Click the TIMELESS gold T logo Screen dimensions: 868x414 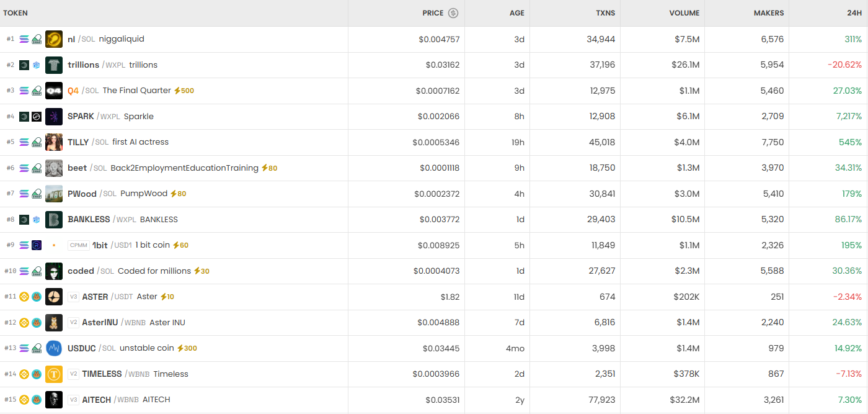[x=54, y=374]
